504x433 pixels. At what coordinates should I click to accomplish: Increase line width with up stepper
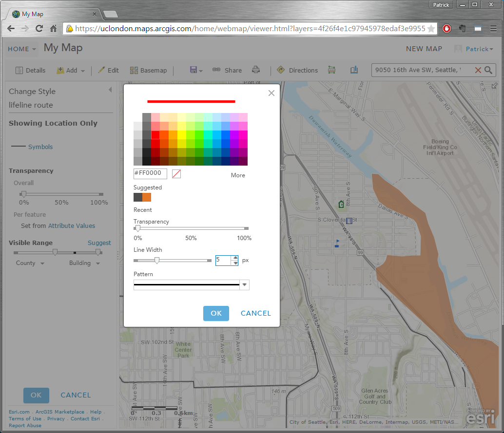[x=235, y=258]
